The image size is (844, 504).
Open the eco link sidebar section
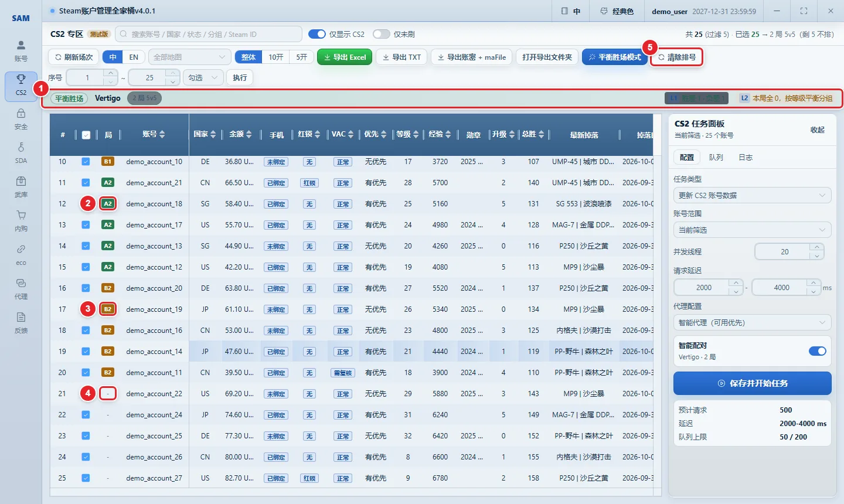coord(21,255)
